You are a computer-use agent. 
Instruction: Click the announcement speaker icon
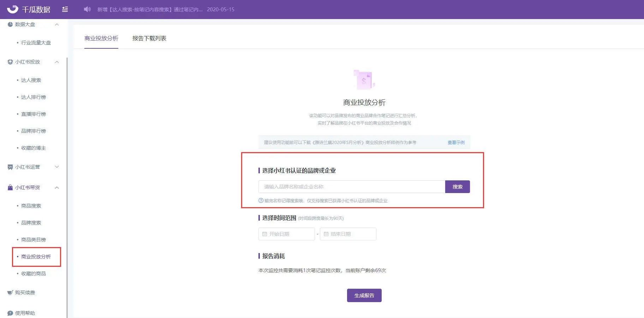click(x=87, y=9)
